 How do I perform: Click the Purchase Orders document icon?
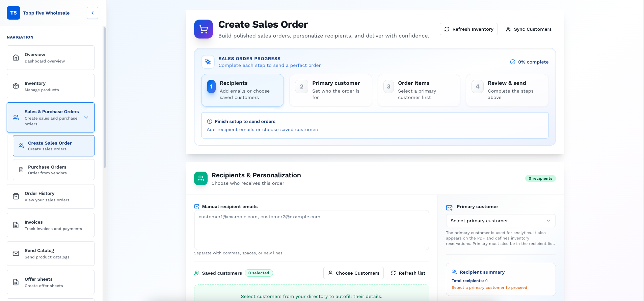point(21,170)
